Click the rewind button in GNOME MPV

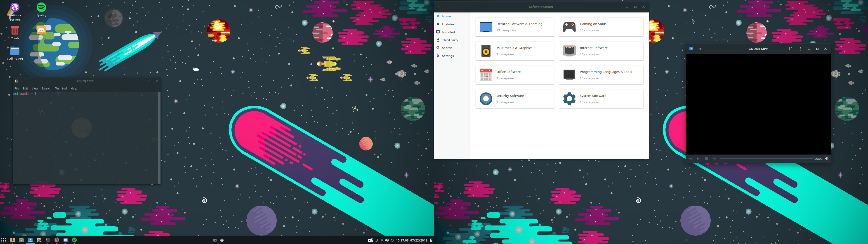pos(690,159)
